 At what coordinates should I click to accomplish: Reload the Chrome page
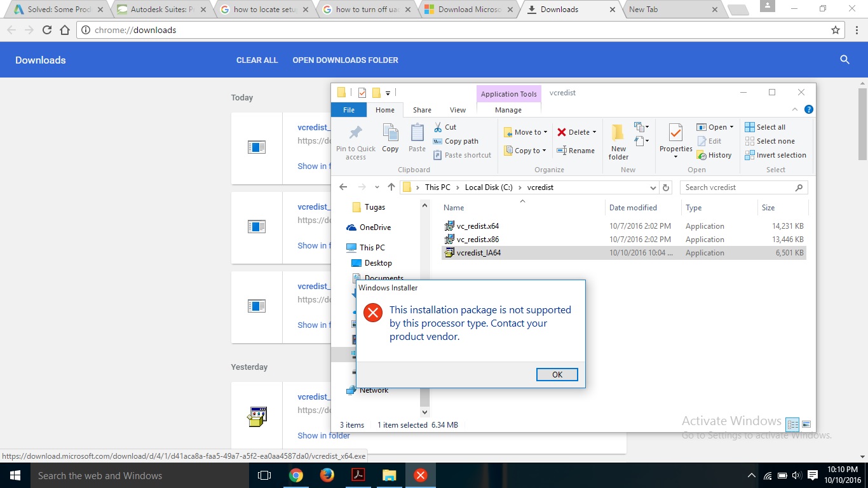46,30
